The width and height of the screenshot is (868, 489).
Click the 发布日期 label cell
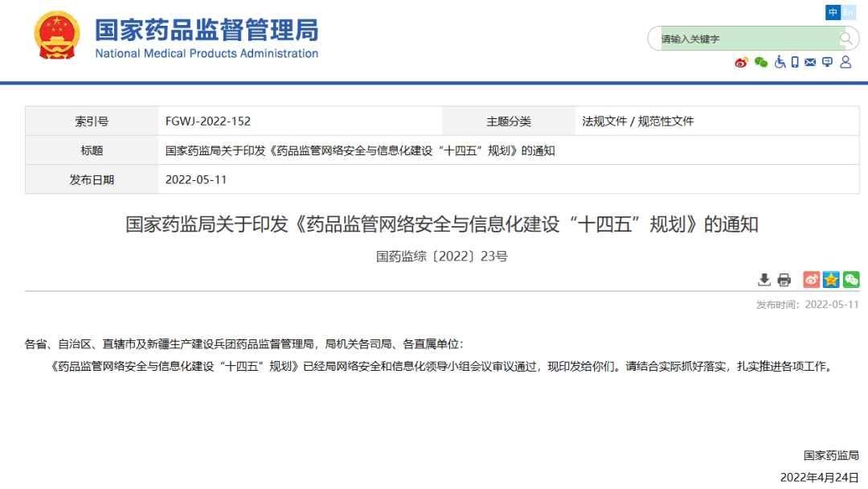pos(92,179)
